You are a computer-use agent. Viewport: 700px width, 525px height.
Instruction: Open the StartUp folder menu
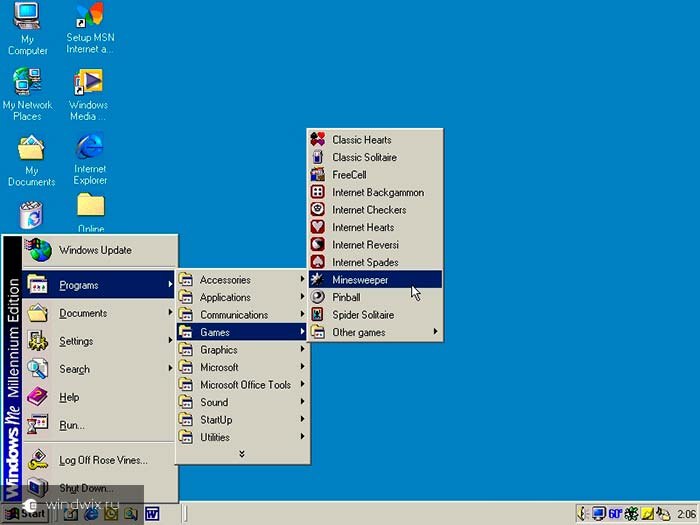point(242,419)
